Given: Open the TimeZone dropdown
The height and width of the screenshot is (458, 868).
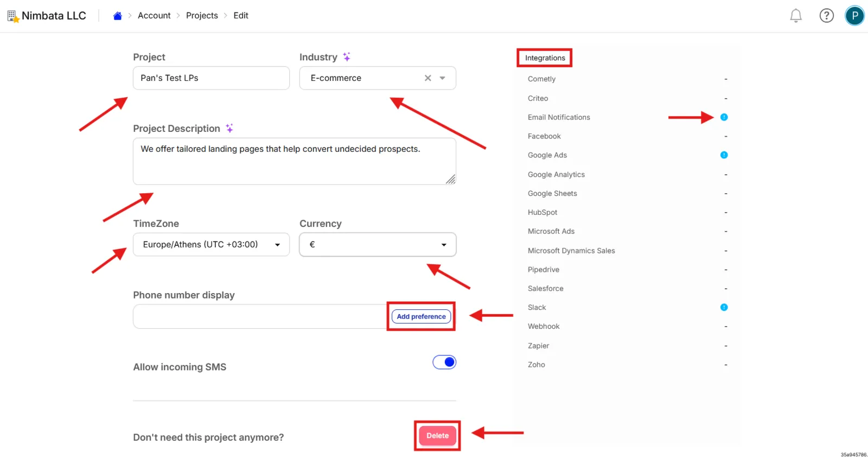Looking at the screenshot, I should (211, 245).
